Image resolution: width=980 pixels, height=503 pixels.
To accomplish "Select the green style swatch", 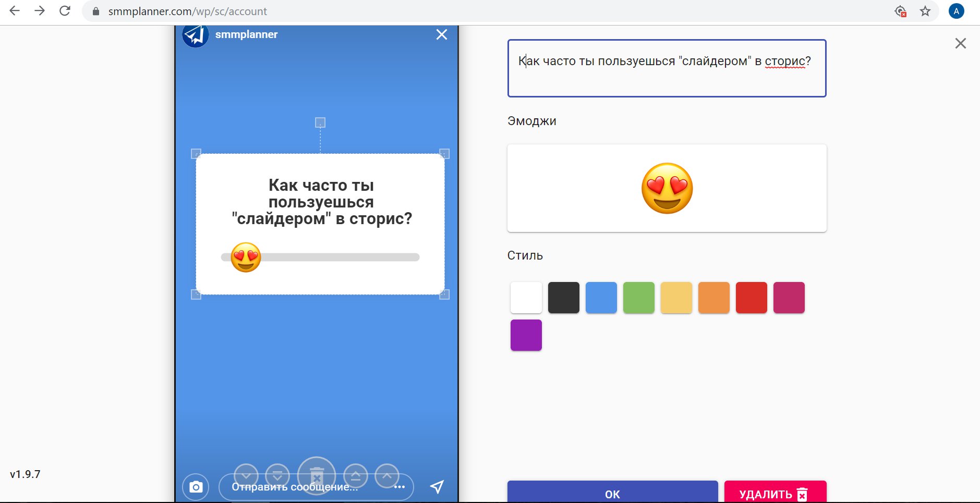I will point(639,298).
